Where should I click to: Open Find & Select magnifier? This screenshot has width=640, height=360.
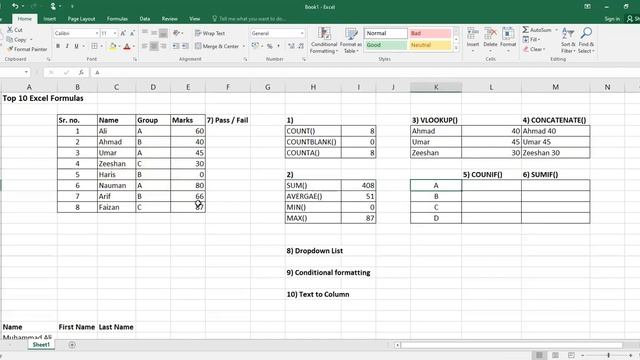[x=586, y=40]
